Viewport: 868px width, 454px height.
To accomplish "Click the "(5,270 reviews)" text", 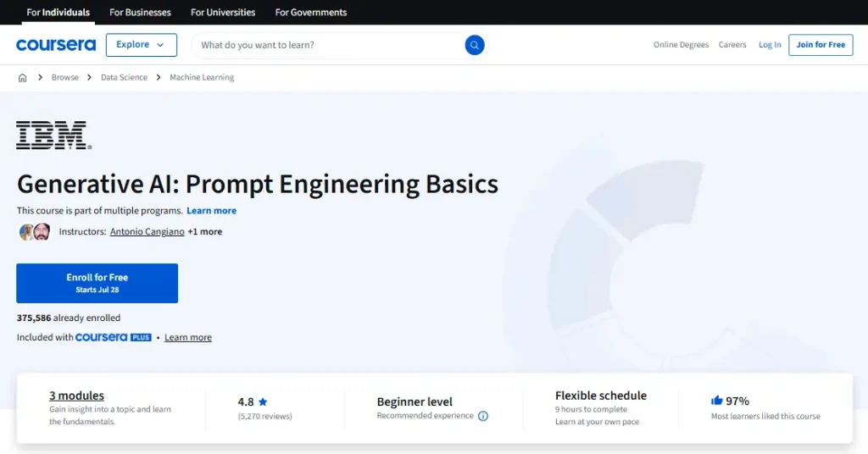I will 264,417.
